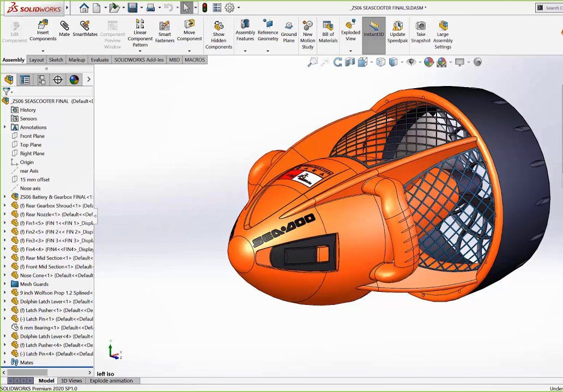
Task: Open SmartMates tool
Action: [85, 28]
